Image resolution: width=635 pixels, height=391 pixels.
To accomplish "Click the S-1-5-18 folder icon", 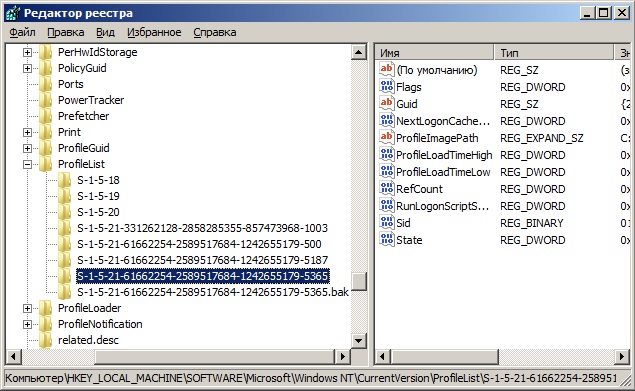I will [64, 180].
